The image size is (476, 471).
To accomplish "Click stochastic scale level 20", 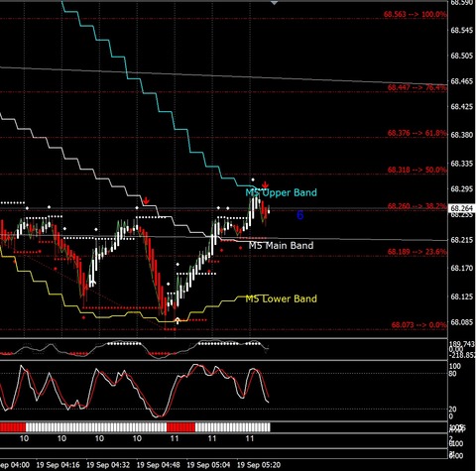I will click(453, 410).
